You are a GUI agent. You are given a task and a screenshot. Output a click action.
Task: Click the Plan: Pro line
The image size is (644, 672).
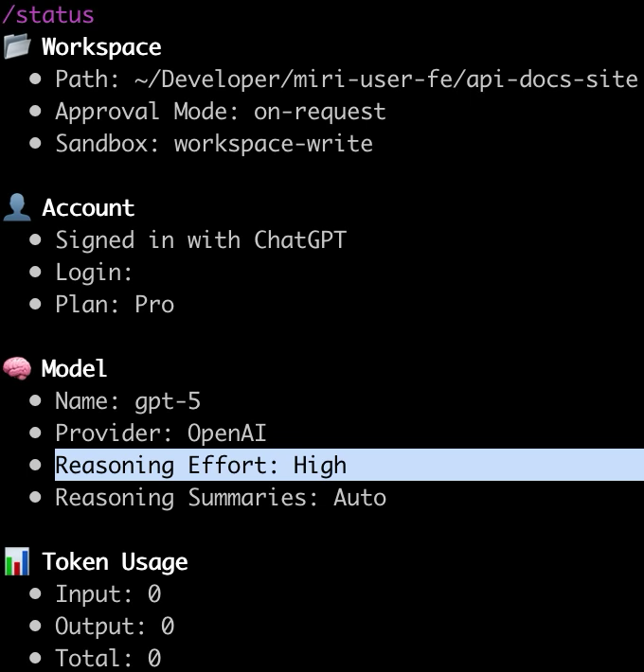coord(115,304)
